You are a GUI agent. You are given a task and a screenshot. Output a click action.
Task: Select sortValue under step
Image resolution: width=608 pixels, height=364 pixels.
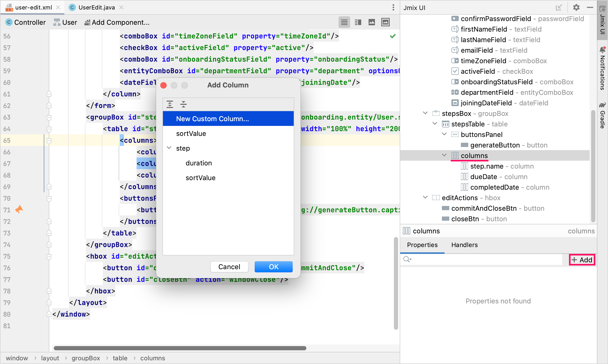228,178
